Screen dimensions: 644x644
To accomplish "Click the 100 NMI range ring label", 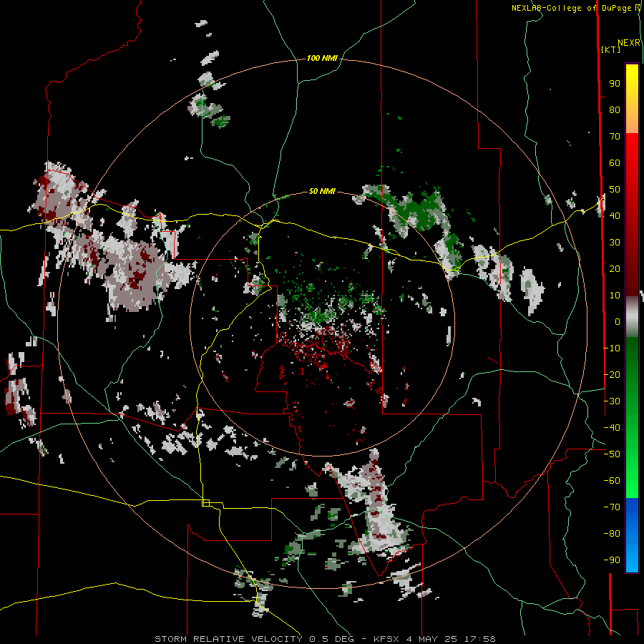I will [x=322, y=59].
